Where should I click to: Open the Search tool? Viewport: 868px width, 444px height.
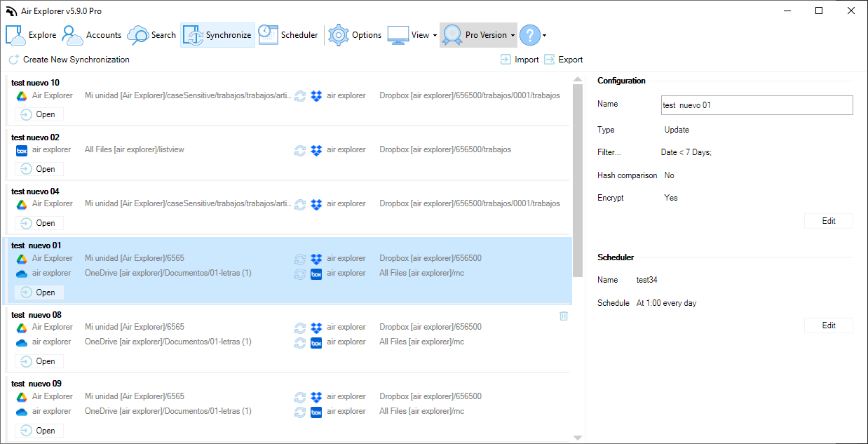[138, 35]
